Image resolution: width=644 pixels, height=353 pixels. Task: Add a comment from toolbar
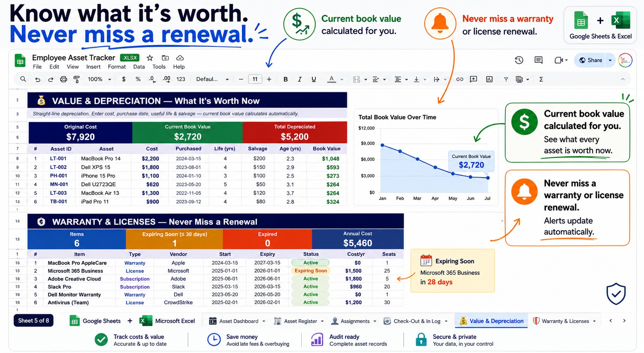point(474,79)
